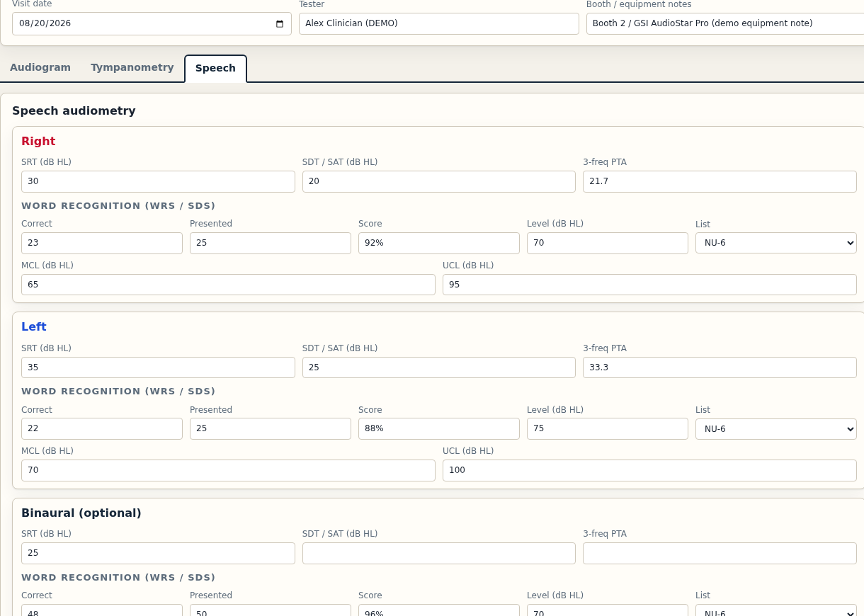
Task: Click the Right ear 3-freq PTA field
Action: point(720,181)
